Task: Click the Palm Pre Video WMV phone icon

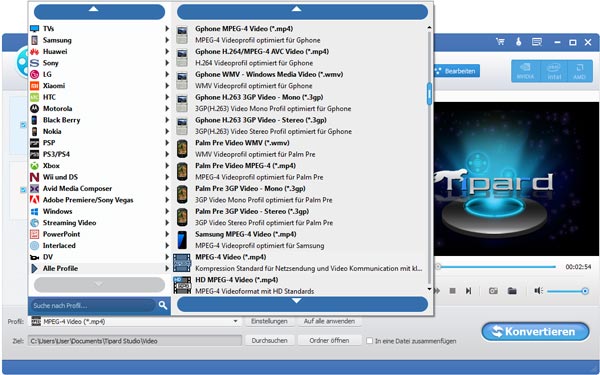Action: 182,148
